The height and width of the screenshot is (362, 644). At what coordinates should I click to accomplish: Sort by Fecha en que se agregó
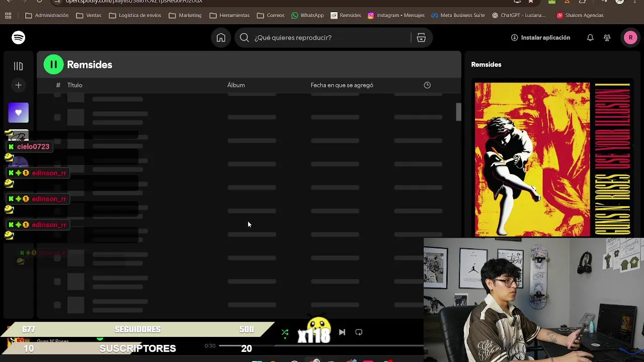342,85
